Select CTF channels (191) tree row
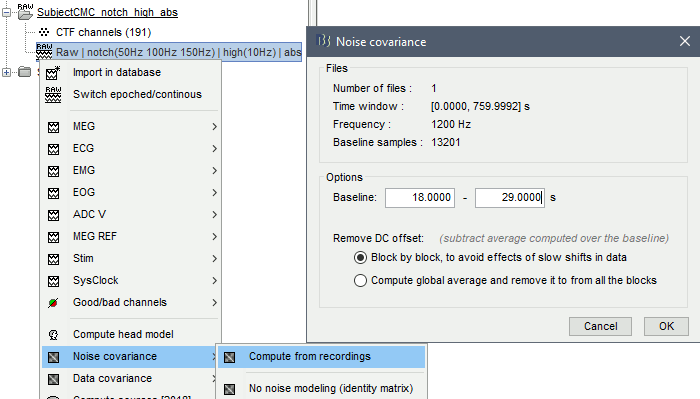Image resolution: width=700 pixels, height=399 pixels. coord(103,32)
